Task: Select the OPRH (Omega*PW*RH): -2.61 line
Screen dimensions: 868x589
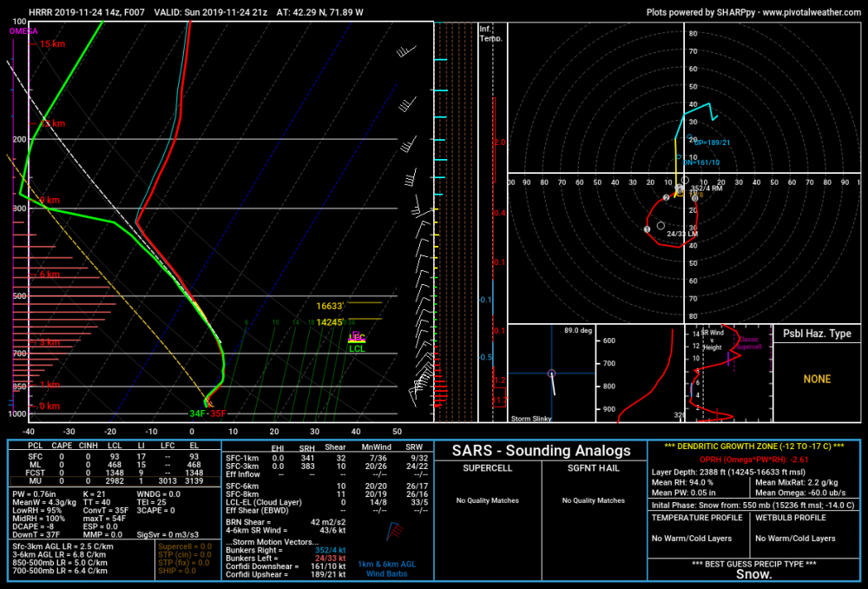Action: (x=754, y=460)
